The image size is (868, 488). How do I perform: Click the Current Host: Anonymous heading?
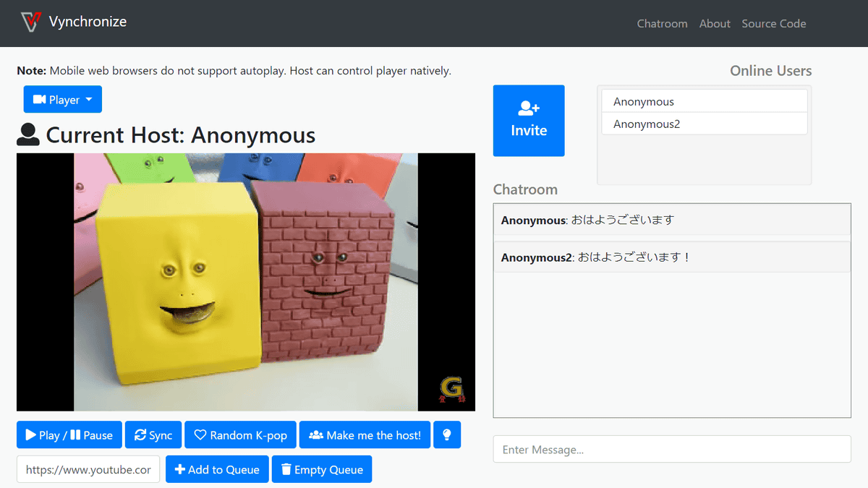point(181,134)
